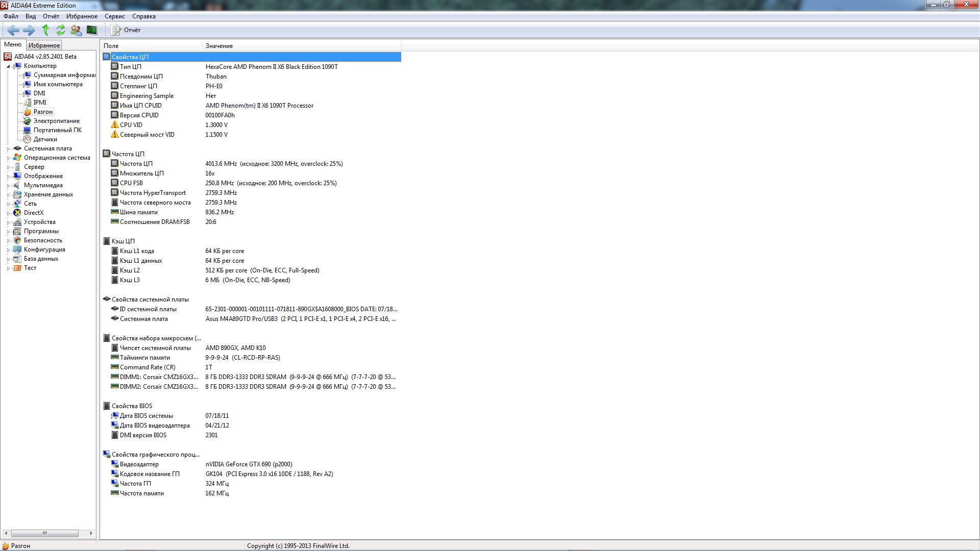Viewport: 980px width, 551px height.
Task: Click the DirectX icon in tree
Action: [17, 213]
